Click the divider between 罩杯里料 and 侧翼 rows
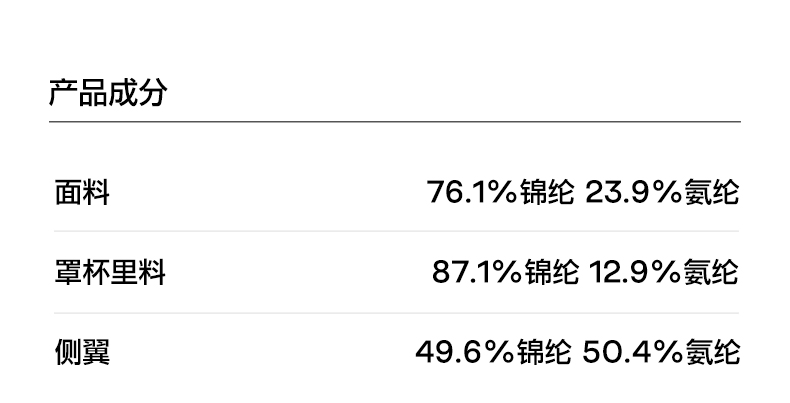 pyautogui.click(x=394, y=313)
